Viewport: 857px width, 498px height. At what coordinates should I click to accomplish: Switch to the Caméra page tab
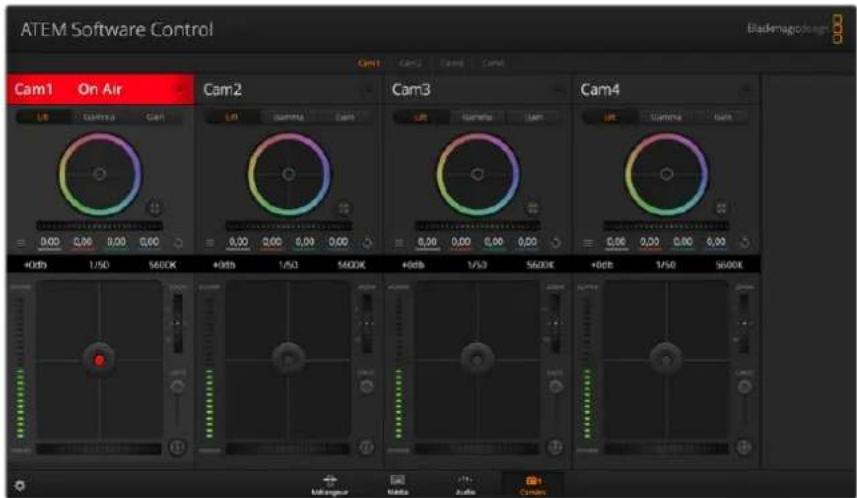tap(532, 485)
